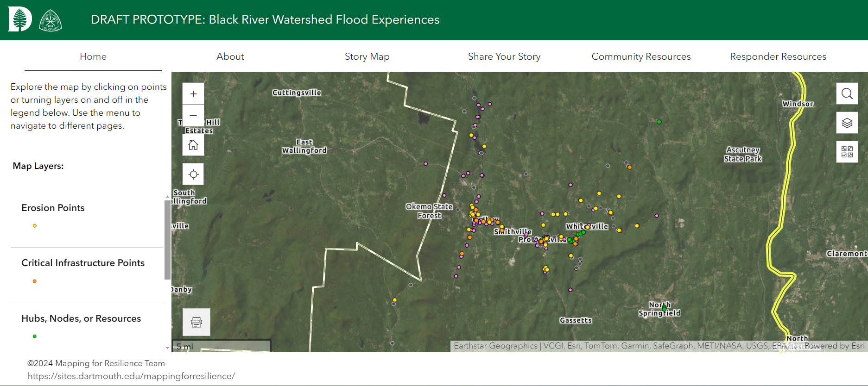This screenshot has width=868, height=386.
Task: Click the round seal logo in header
Action: click(51, 21)
